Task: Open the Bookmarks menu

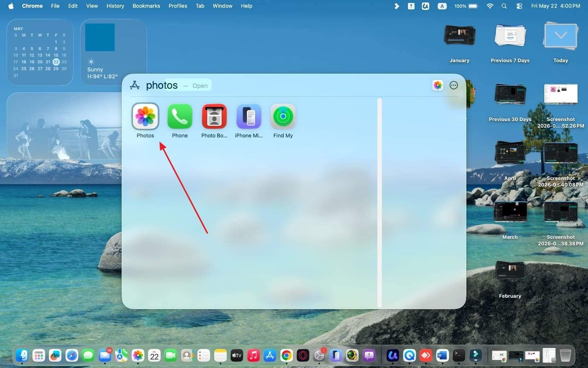Action: coord(146,6)
